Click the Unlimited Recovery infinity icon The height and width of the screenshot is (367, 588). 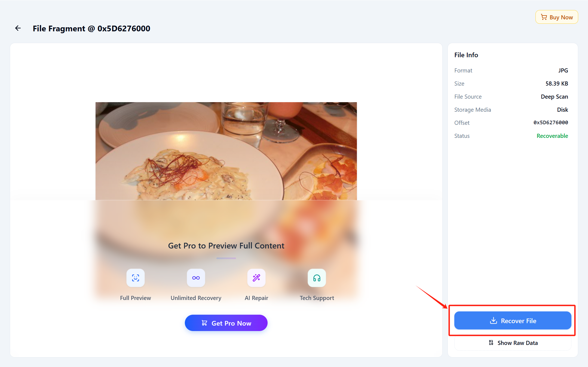pos(196,278)
